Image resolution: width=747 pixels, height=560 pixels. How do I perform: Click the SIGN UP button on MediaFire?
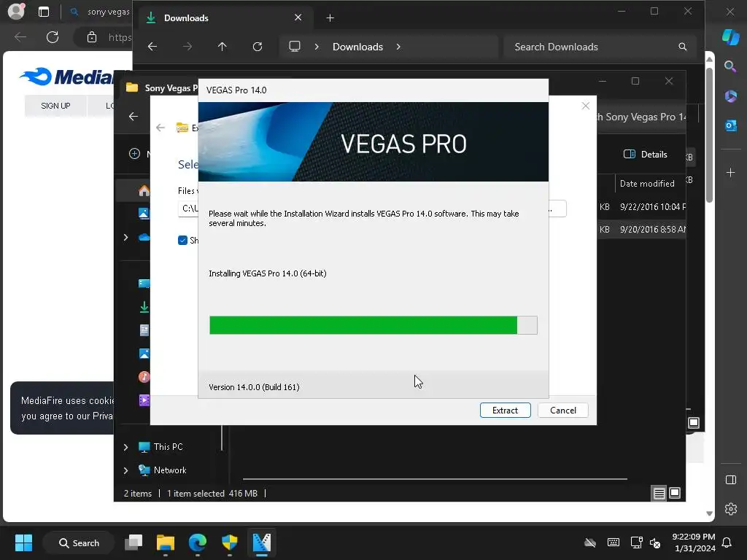tap(55, 106)
